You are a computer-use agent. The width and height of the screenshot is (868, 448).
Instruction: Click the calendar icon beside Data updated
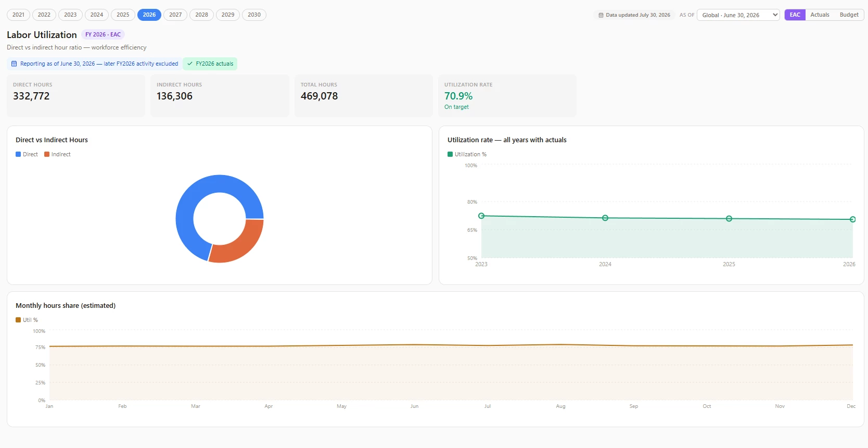click(x=601, y=15)
